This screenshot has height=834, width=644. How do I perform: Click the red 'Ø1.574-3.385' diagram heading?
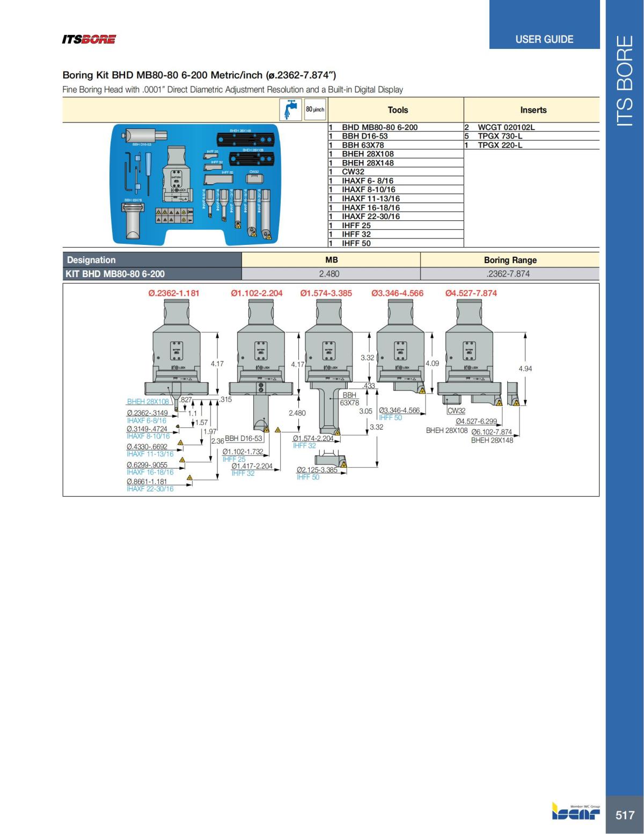(x=326, y=293)
